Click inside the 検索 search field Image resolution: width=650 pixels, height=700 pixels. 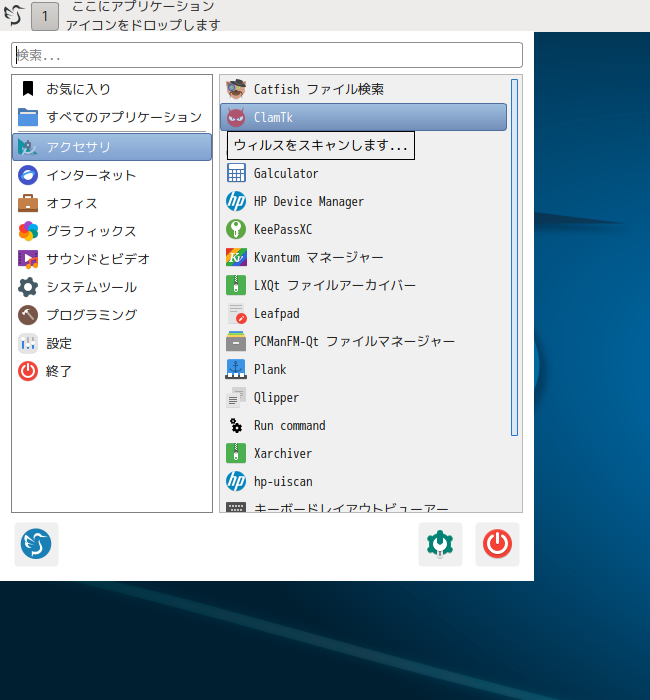pos(267,55)
